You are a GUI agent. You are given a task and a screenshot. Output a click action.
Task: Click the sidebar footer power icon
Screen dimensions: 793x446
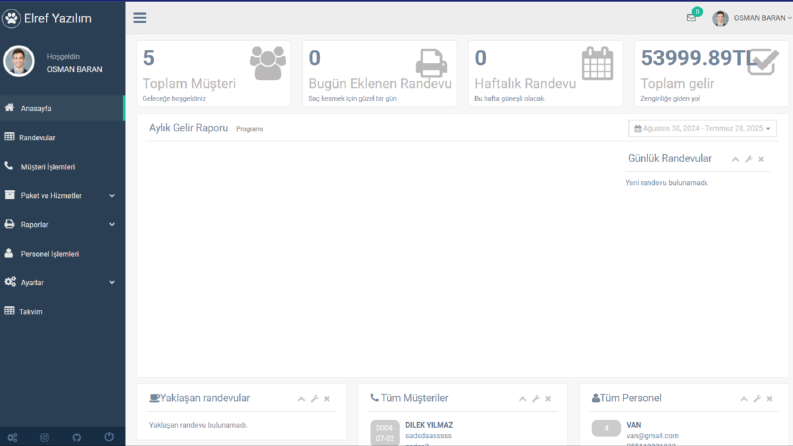coord(109,437)
